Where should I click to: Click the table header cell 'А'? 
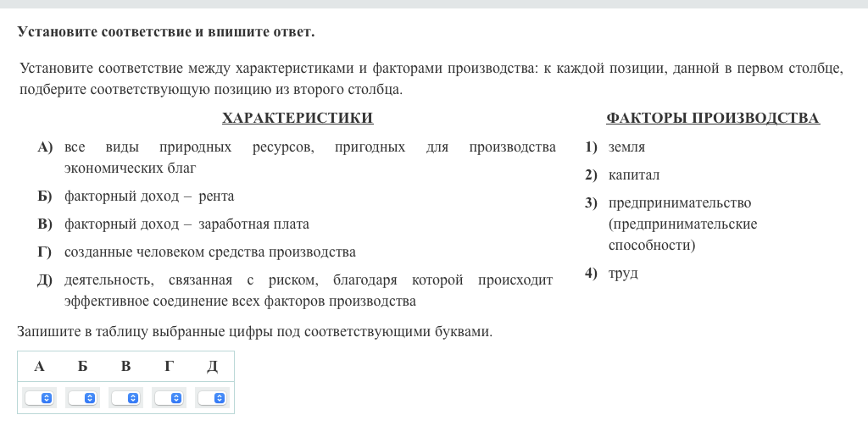39,366
